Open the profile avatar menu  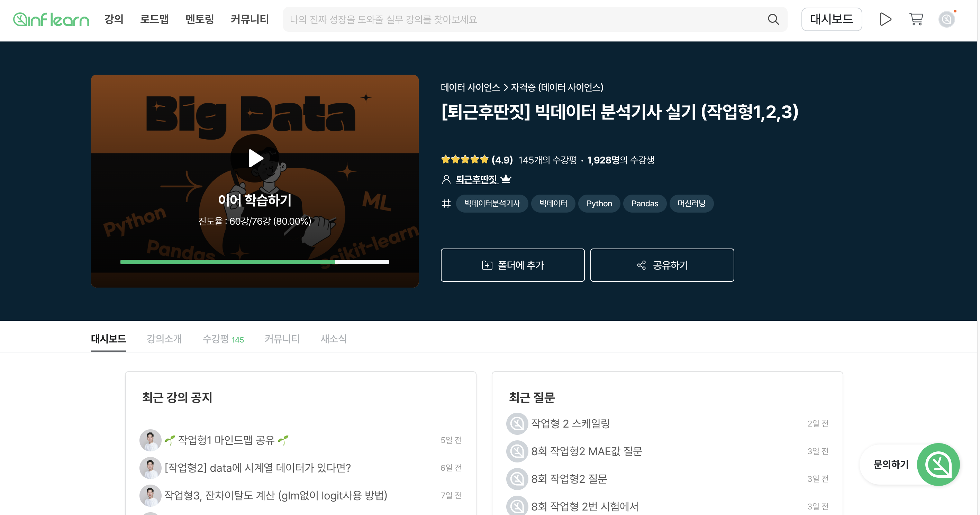click(x=946, y=19)
